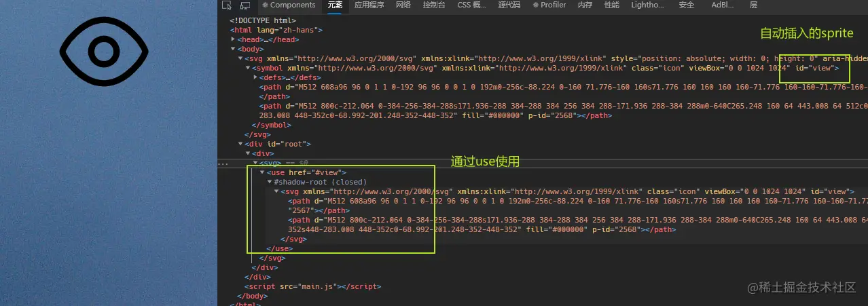
Task: Open the Lighthouse tab
Action: click(647, 5)
